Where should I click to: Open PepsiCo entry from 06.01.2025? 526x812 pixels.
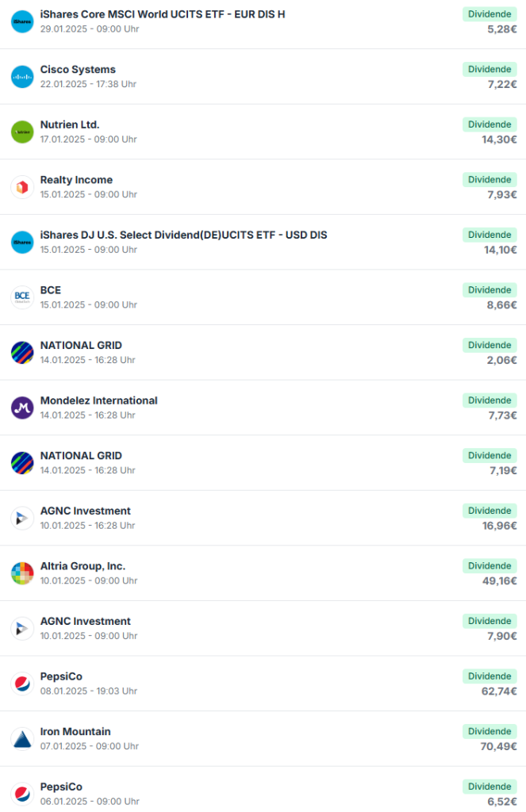(x=61, y=787)
